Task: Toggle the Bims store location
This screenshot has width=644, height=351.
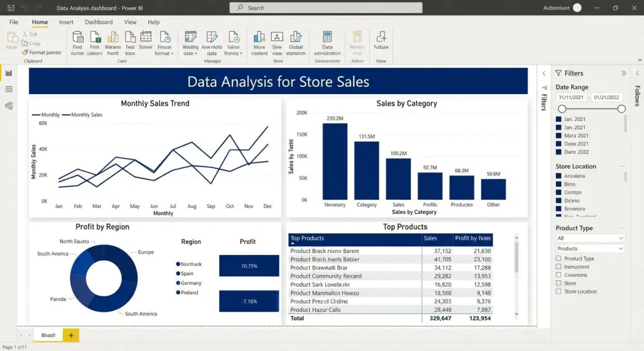Action: click(x=558, y=184)
